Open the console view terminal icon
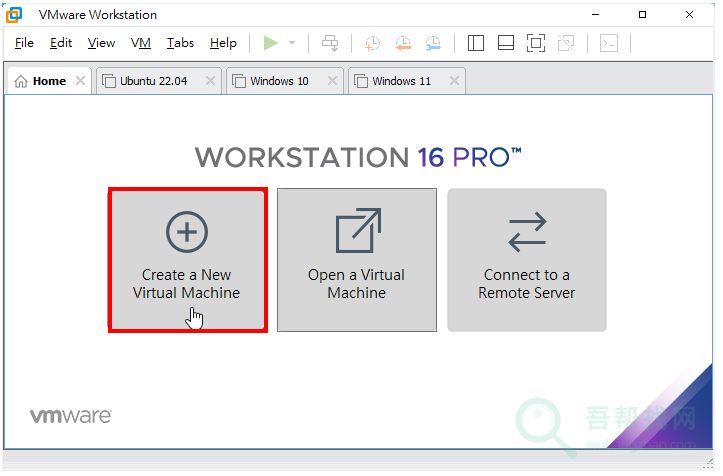This screenshot has width=723, height=476. click(x=609, y=43)
